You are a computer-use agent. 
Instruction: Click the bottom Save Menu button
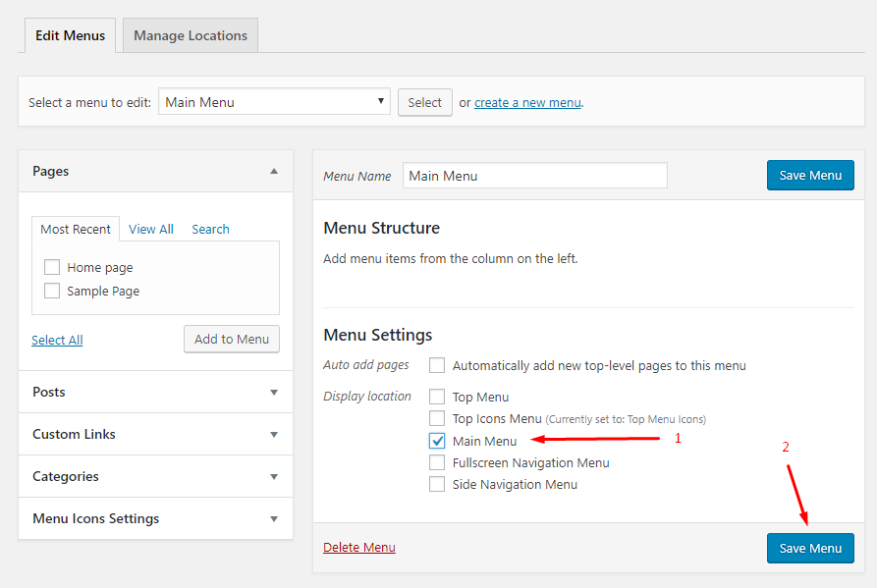[810, 549]
